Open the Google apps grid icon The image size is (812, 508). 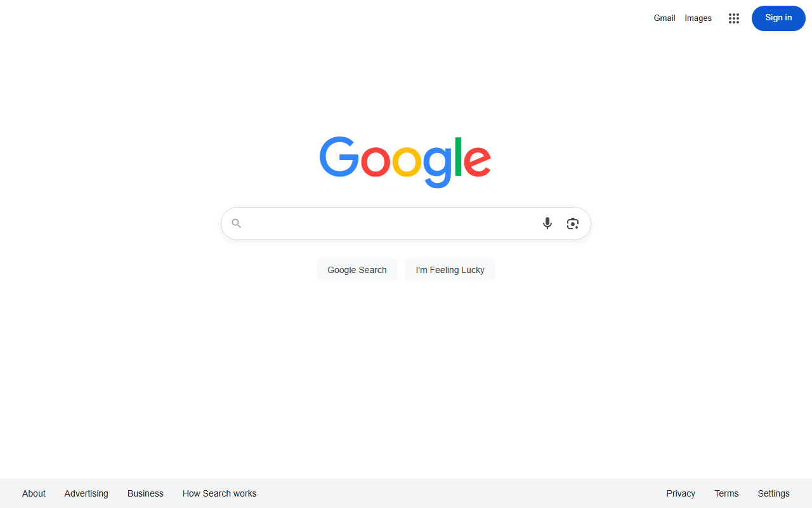734,18
